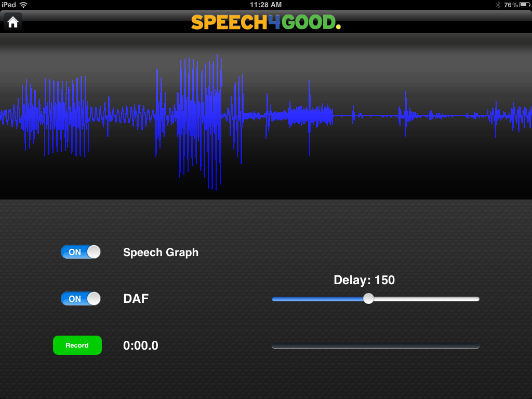Start recording with the Record button

77,345
